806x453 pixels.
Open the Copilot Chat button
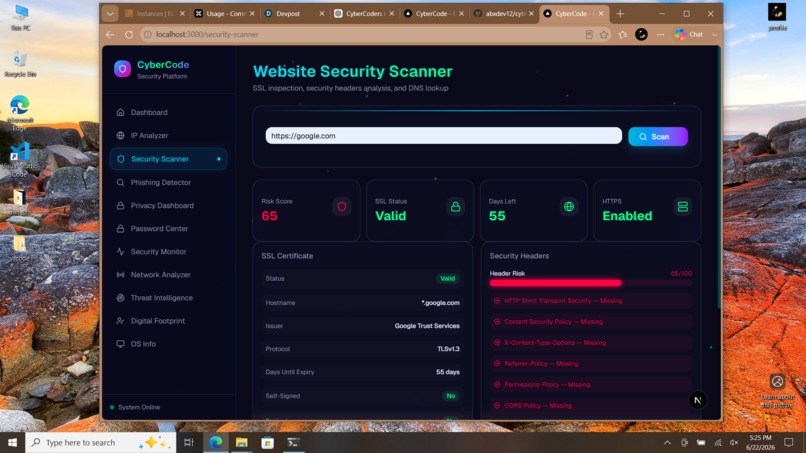689,34
